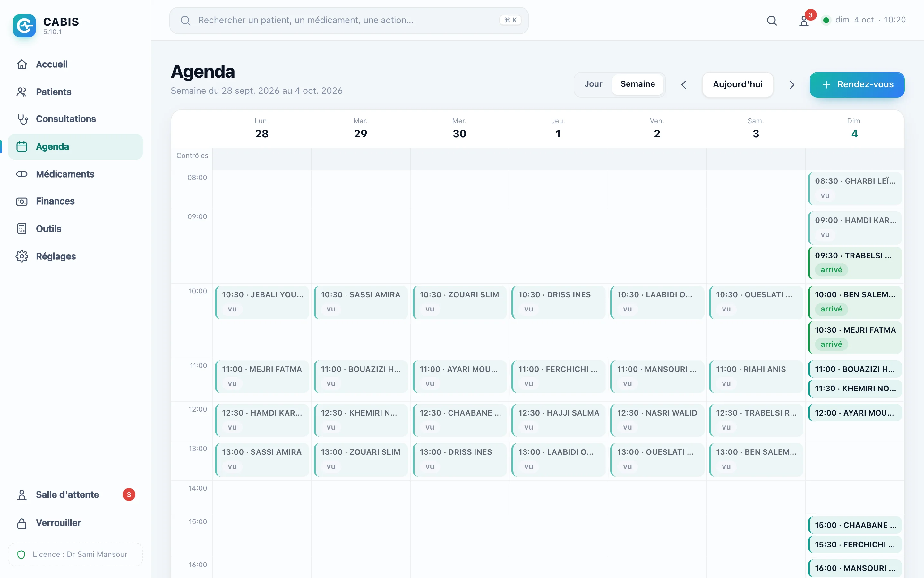The width and height of the screenshot is (924, 578).
Task: Click the Aujourd'hui button
Action: (738, 84)
